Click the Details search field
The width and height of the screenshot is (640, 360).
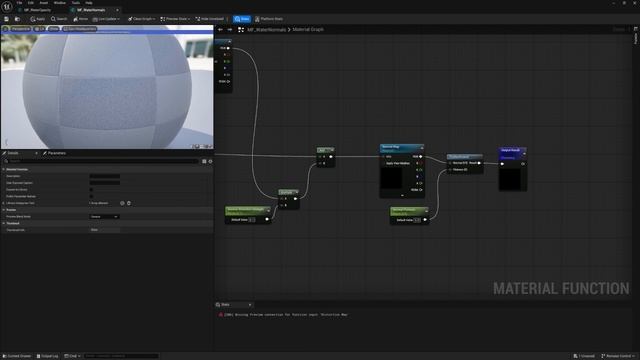[x=101, y=161]
